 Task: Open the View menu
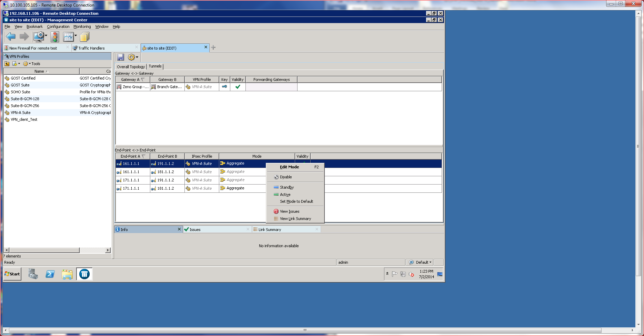coord(18,27)
